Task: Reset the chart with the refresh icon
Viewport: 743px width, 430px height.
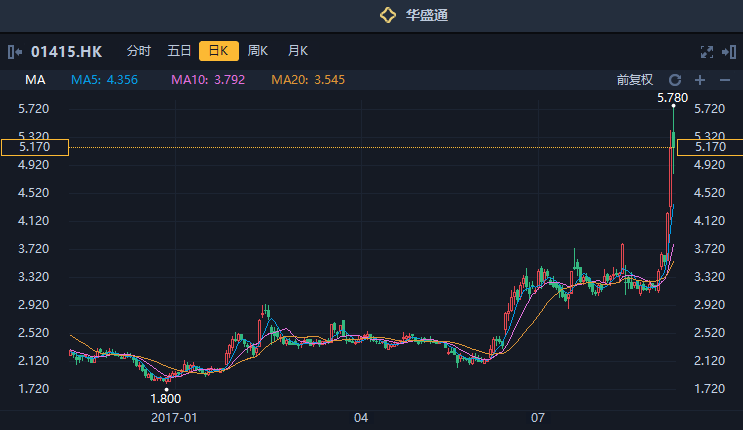Action: click(675, 80)
